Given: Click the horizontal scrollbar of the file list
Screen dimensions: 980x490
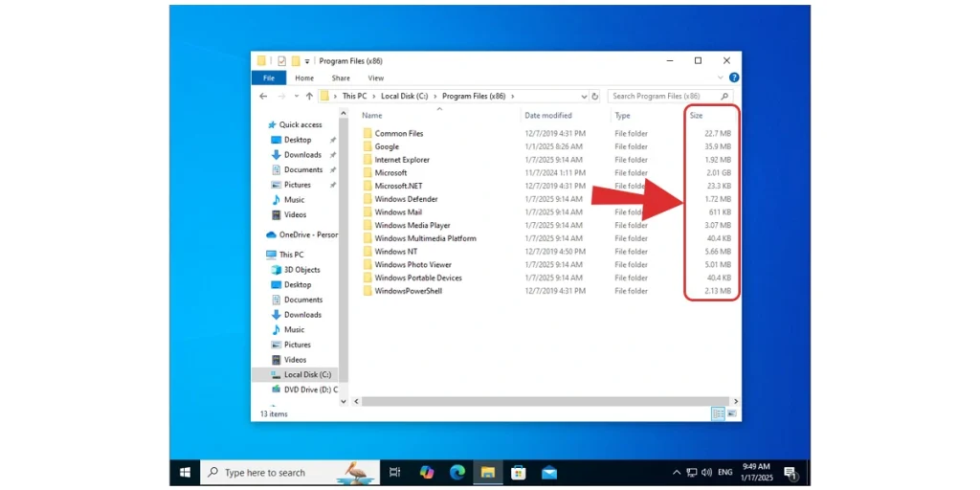Looking at the screenshot, I should (x=545, y=401).
